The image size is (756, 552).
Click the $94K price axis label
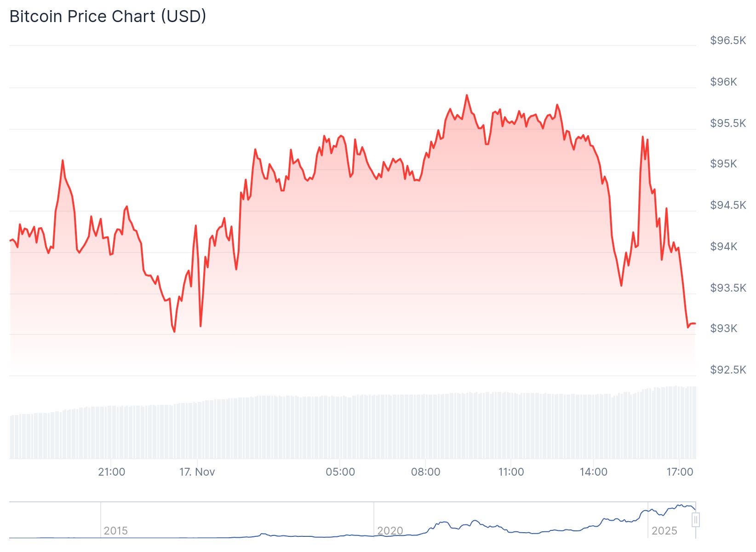click(723, 247)
